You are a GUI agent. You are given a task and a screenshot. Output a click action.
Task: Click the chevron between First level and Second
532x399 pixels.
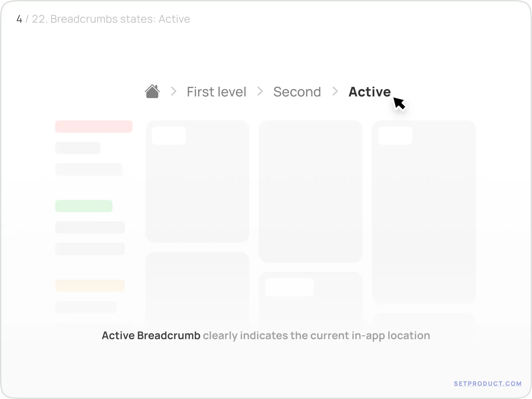click(x=260, y=92)
